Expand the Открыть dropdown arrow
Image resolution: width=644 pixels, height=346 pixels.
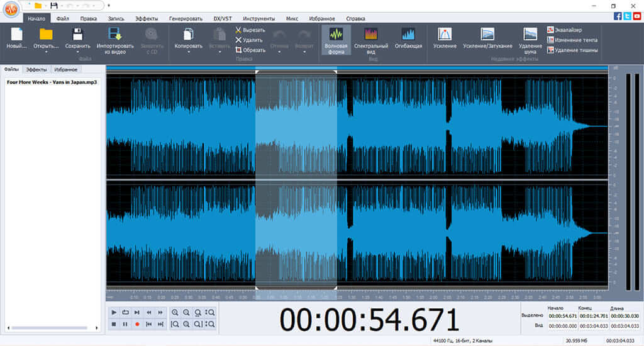pos(46,52)
